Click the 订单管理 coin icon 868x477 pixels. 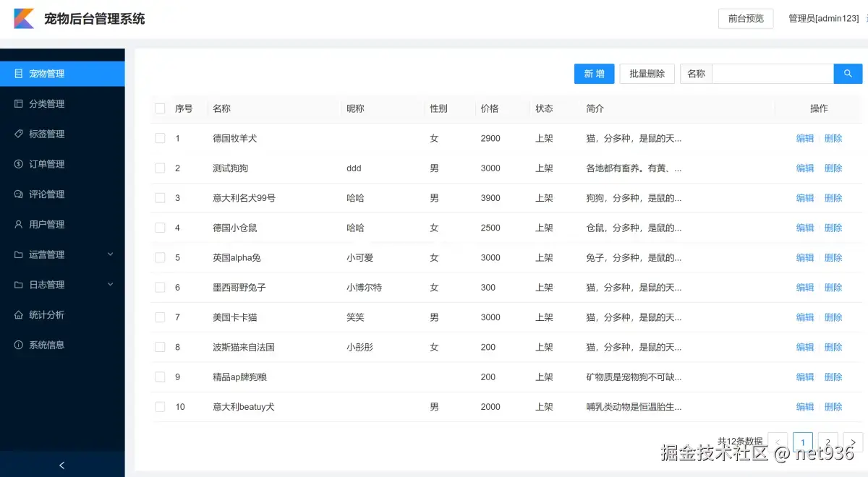pos(19,164)
